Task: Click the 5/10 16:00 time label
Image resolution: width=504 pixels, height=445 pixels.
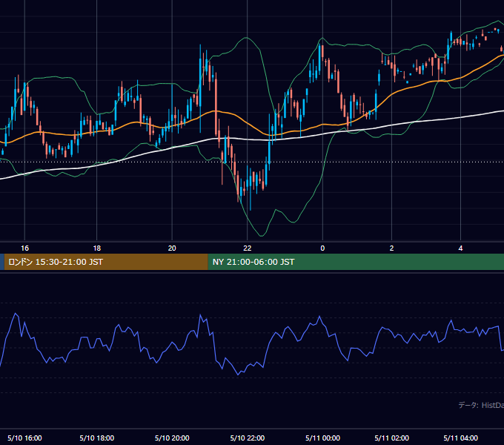Action: (x=24, y=438)
